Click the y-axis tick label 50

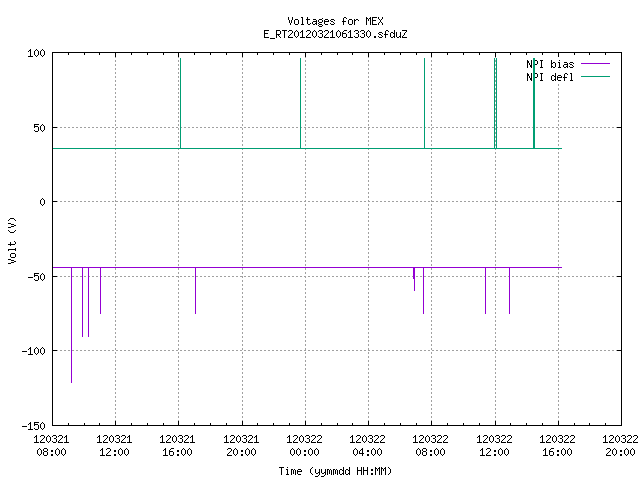point(39,128)
